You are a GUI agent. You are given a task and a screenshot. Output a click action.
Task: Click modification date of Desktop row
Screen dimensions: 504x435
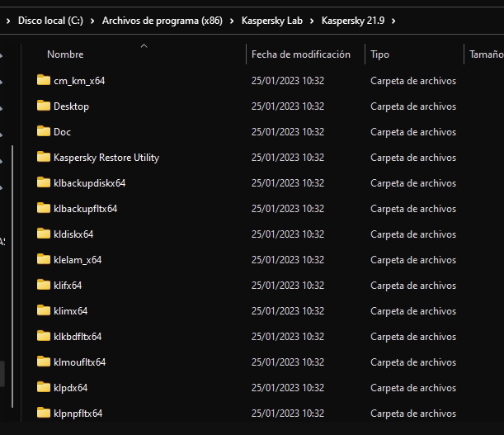click(288, 106)
